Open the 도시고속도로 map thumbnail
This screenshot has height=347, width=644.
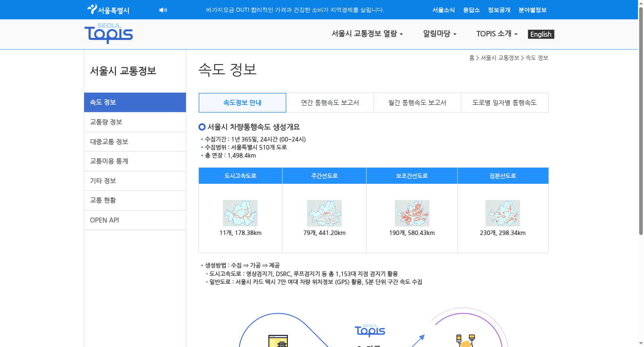[x=240, y=213]
